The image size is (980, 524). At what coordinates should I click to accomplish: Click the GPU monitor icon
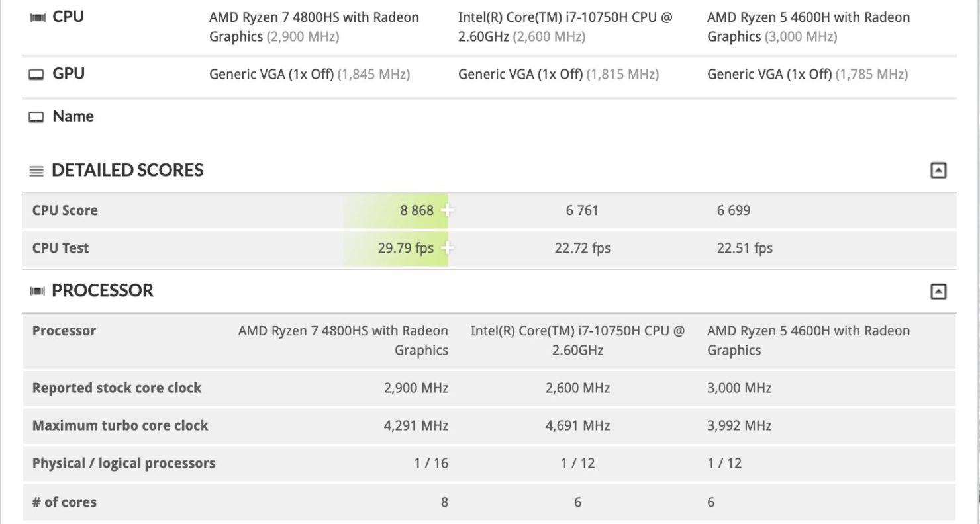pos(36,75)
